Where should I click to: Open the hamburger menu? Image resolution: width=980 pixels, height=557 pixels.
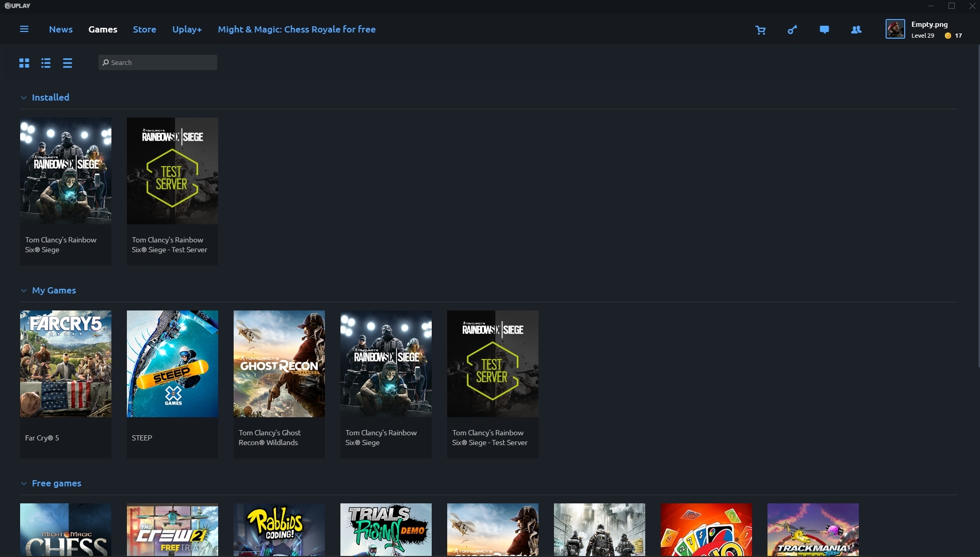coord(24,29)
